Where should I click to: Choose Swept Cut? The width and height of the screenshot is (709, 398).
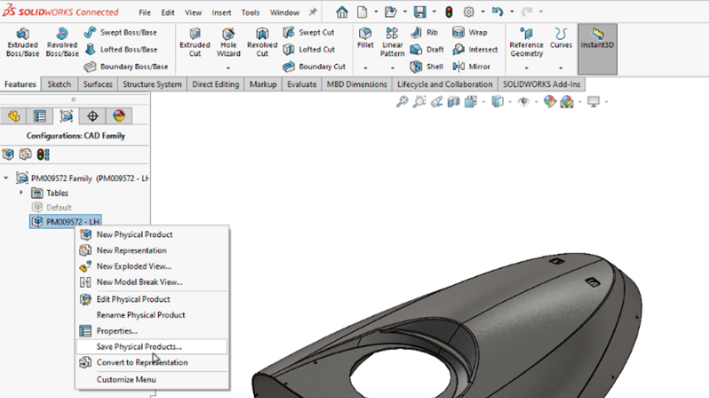tap(308, 32)
